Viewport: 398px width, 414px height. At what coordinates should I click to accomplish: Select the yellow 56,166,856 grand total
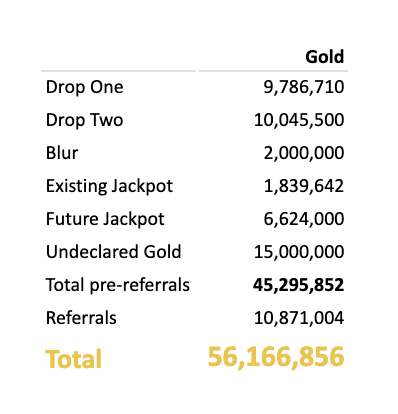[x=276, y=357]
